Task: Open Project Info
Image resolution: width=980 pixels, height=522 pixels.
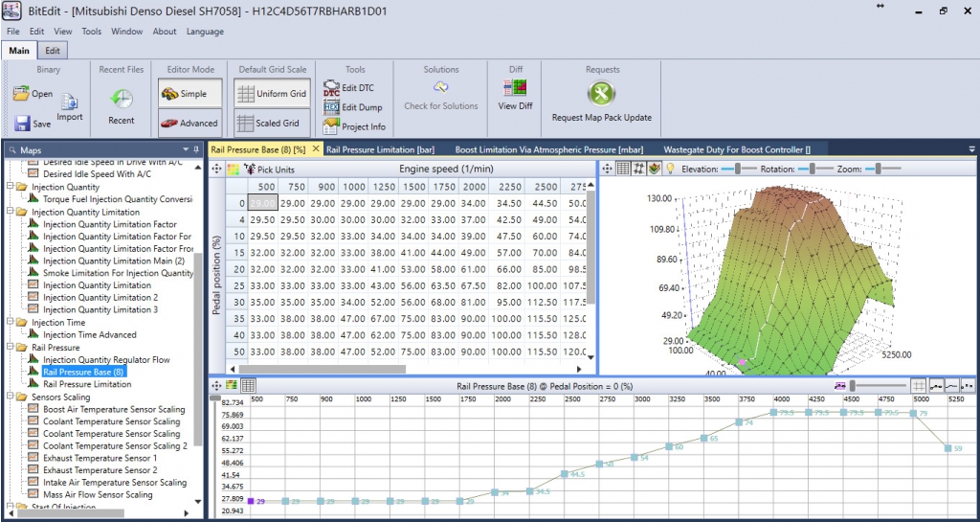Action: pyautogui.click(x=330, y=126)
